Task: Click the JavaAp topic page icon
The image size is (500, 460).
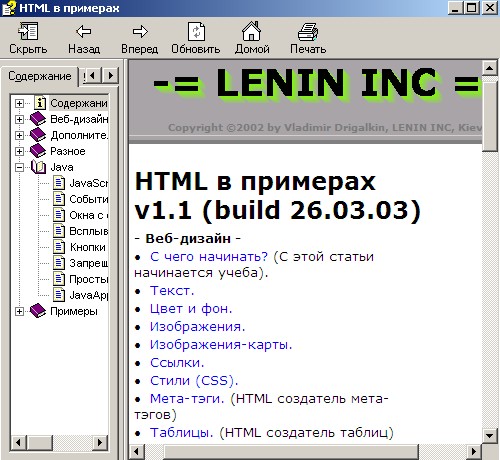Action: coord(59,295)
